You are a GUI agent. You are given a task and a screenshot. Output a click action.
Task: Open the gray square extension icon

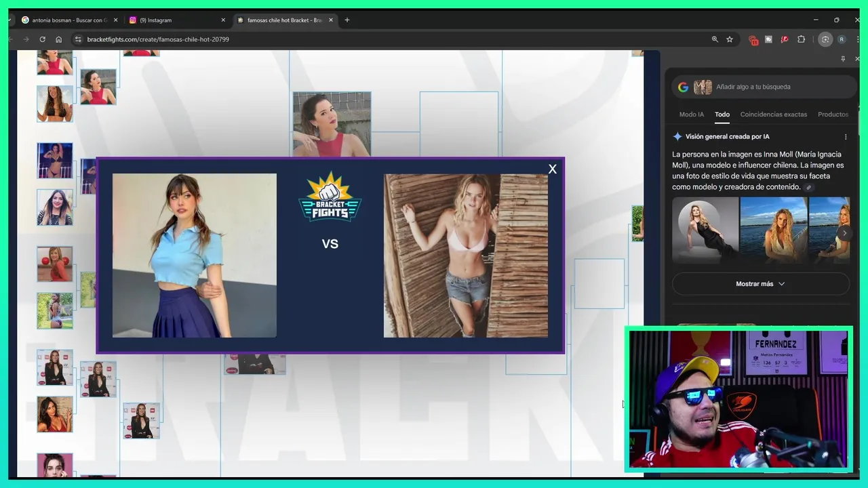point(768,39)
